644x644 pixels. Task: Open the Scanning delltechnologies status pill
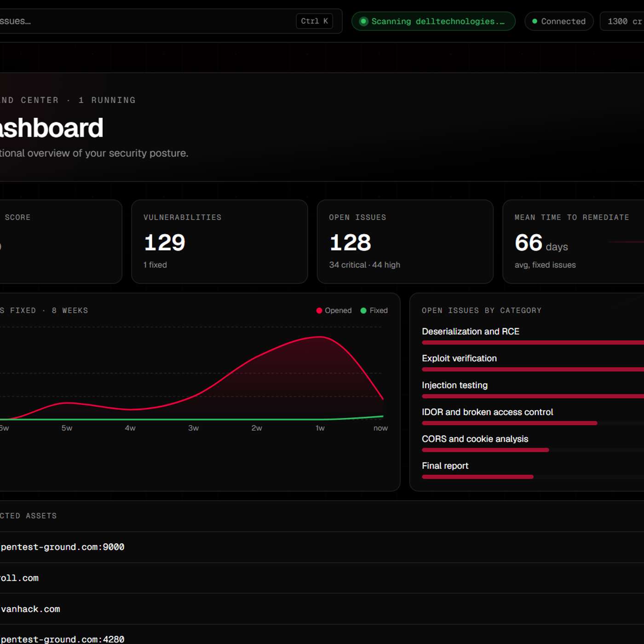(433, 21)
